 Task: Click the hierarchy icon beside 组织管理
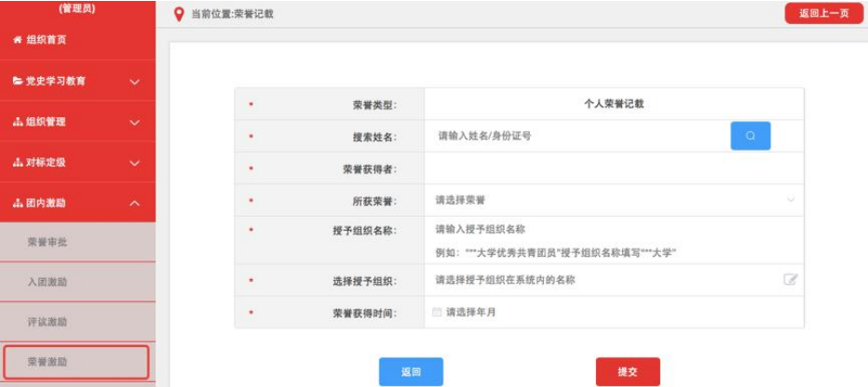17,122
